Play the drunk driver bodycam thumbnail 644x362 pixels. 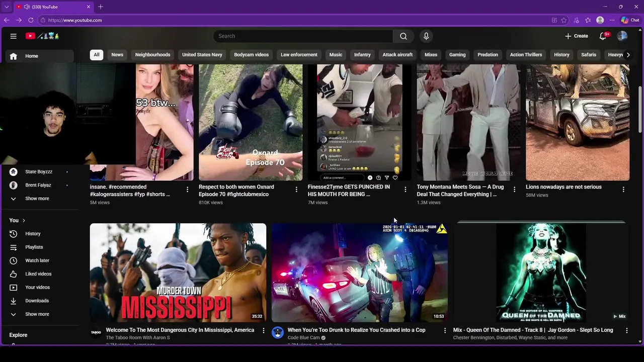360,273
